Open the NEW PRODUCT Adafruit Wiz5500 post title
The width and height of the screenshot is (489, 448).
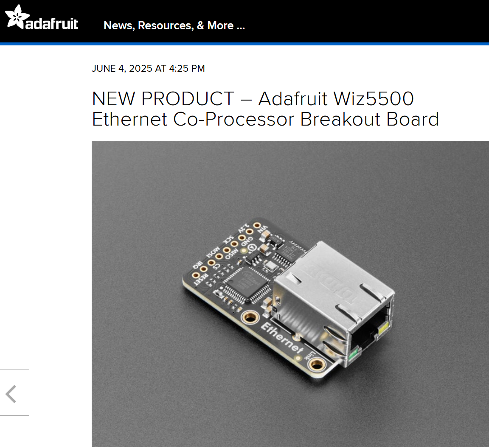[x=265, y=109]
